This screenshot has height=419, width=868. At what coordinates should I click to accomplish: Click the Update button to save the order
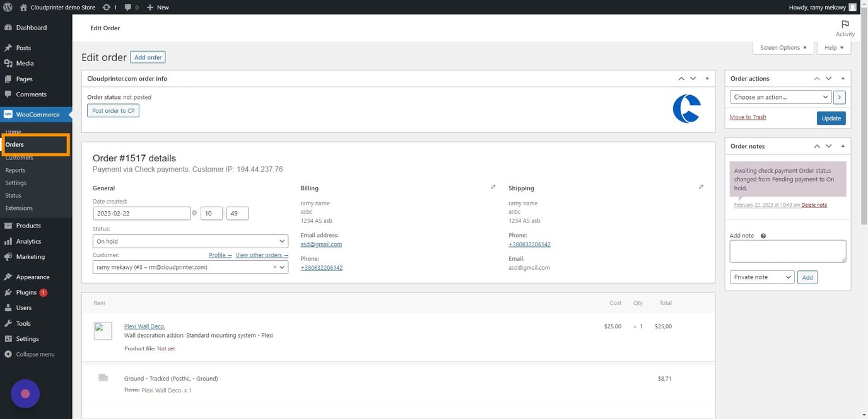coord(831,118)
